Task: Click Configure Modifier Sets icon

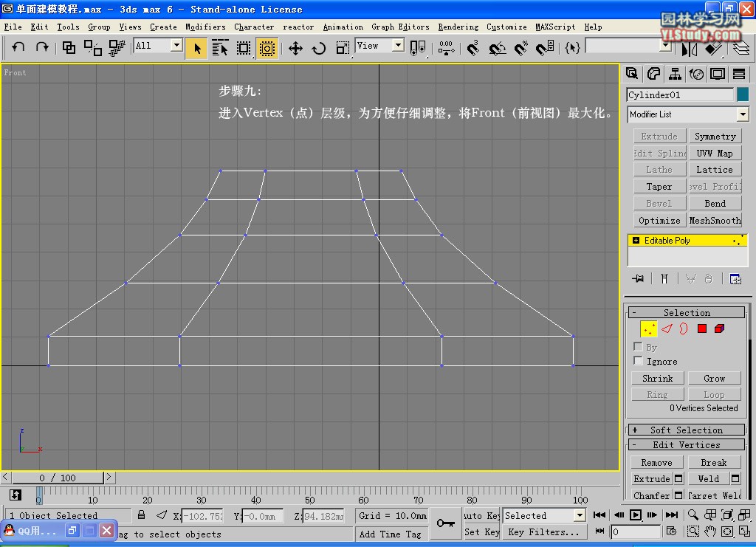Action: 735,278
